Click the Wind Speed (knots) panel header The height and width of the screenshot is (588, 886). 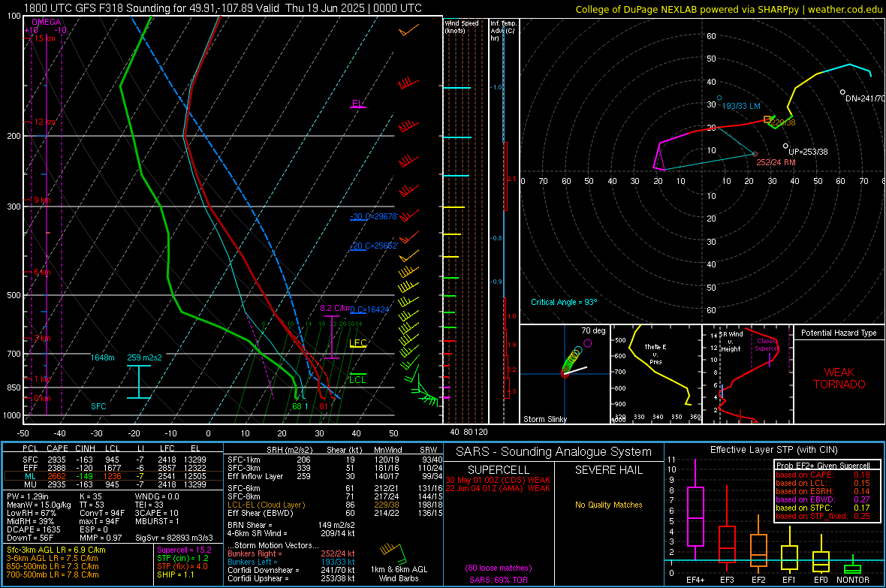tap(462, 26)
